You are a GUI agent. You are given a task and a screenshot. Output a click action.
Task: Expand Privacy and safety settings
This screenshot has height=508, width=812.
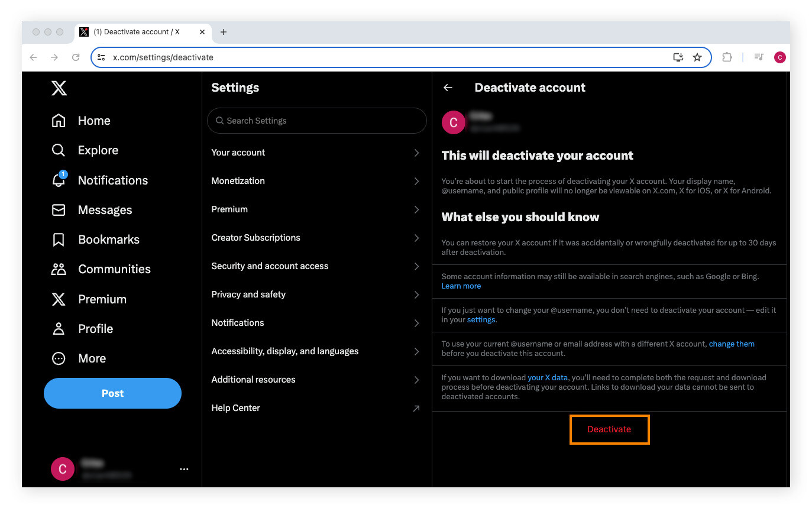click(316, 294)
